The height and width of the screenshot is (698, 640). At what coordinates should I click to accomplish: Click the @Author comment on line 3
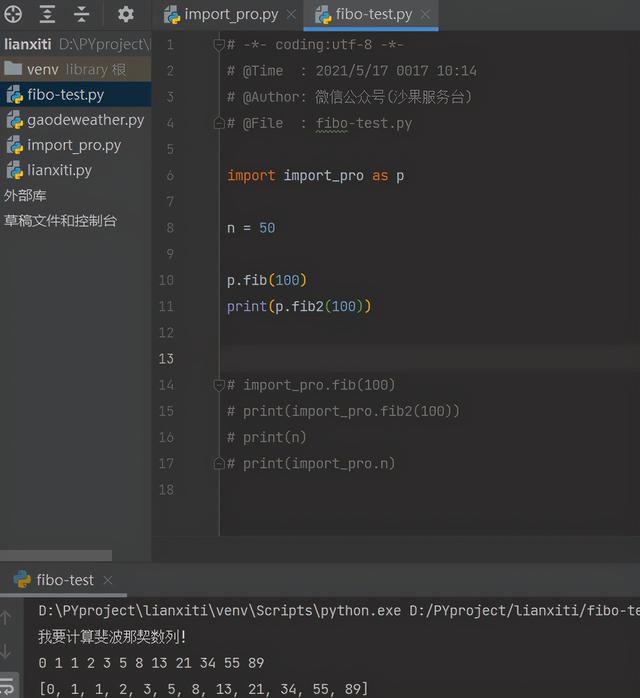pyautogui.click(x=349, y=97)
